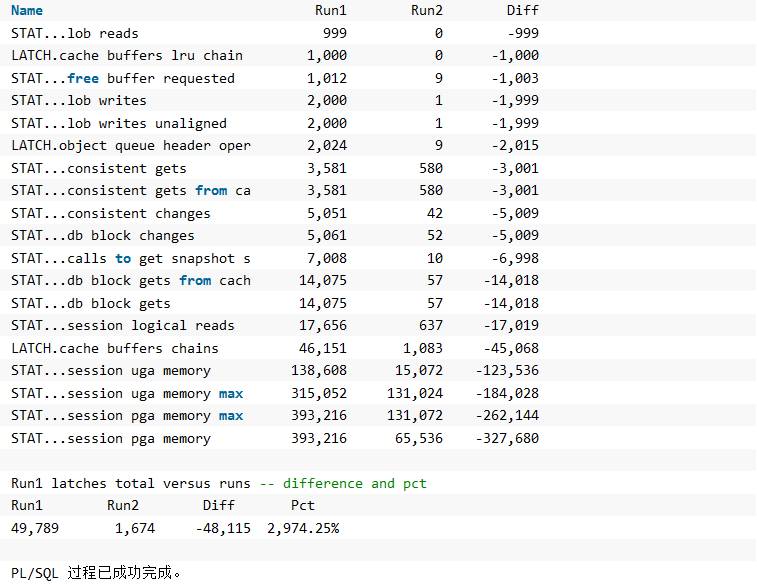Click the Run2 value 65,536
This screenshot has height=584, width=757.
[x=419, y=439]
